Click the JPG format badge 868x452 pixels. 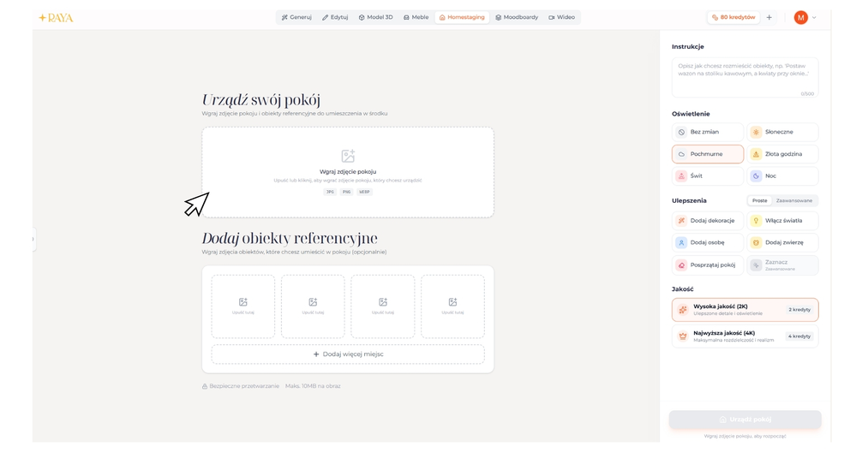coord(330,192)
